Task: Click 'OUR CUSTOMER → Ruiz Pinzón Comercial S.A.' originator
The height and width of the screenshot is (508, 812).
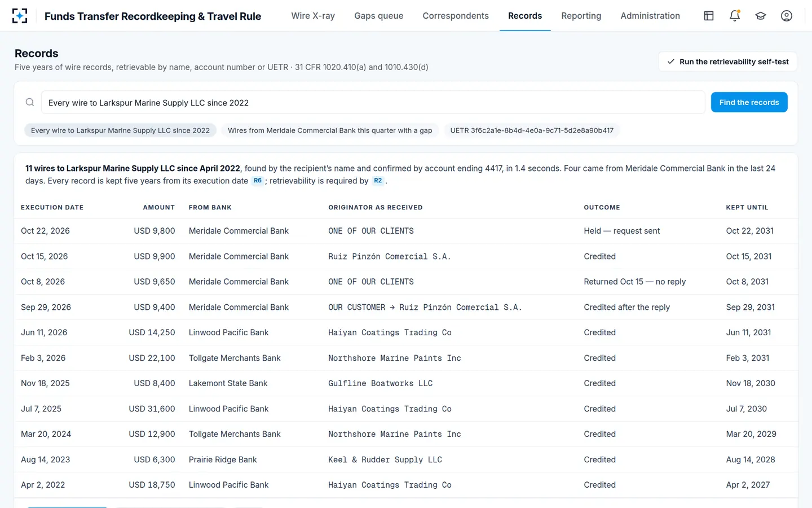Action: click(x=425, y=307)
